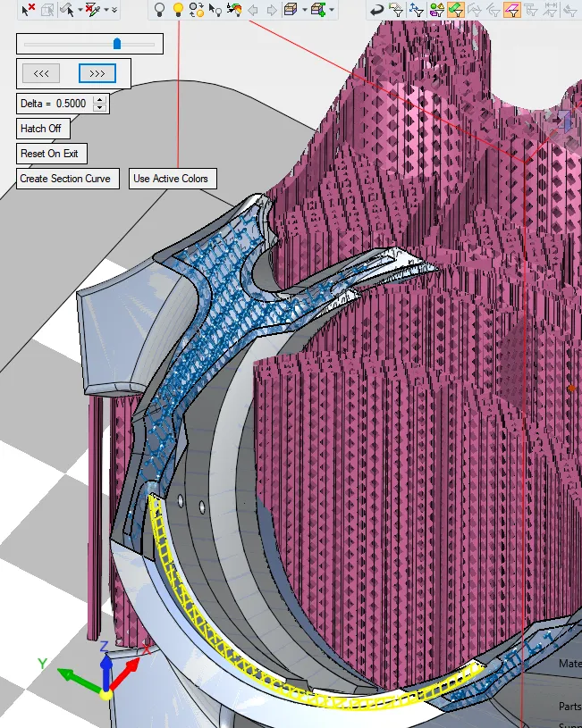This screenshot has height=728, width=582.
Task: Toggle Use Active Colors
Action: tap(171, 179)
